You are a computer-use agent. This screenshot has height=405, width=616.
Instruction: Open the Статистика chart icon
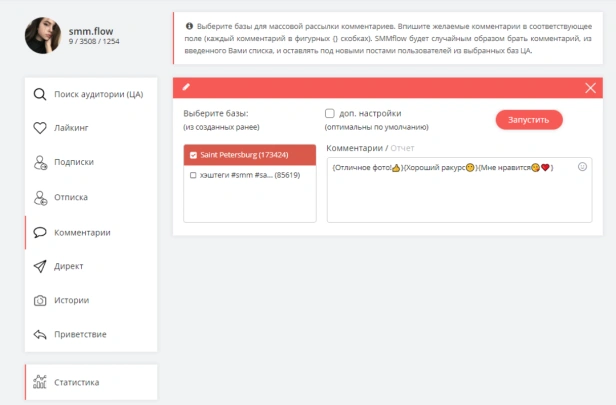[40, 382]
